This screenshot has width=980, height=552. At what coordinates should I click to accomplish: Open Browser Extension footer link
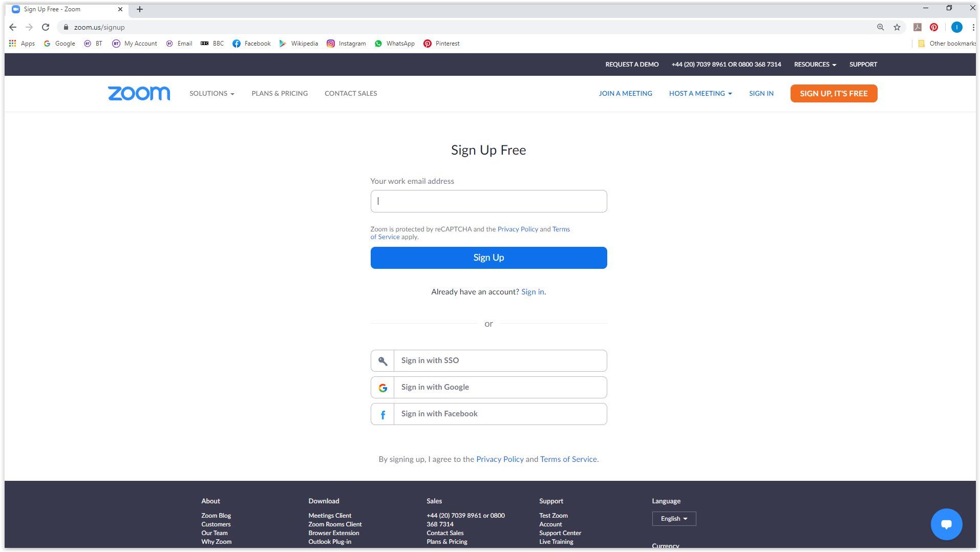click(334, 533)
